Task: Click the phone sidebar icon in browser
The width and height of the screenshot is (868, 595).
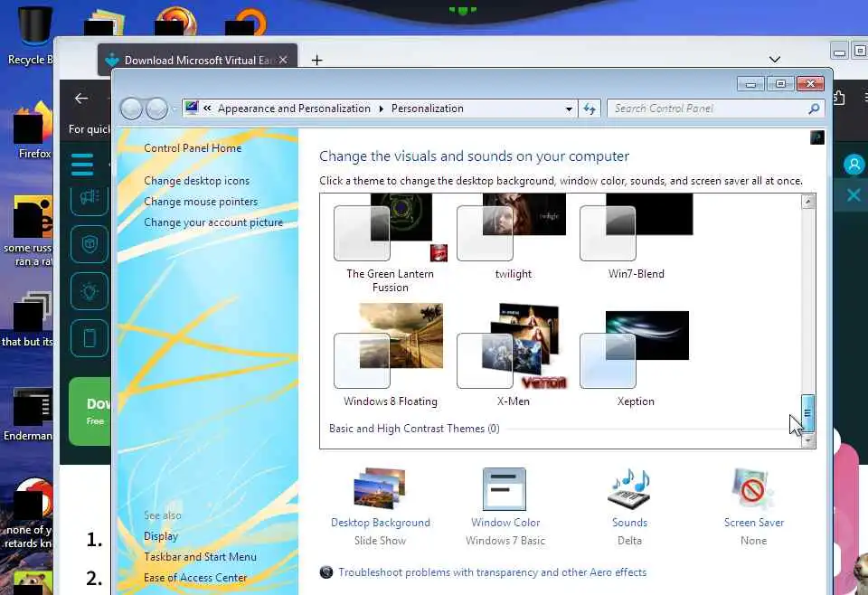Action: click(90, 337)
